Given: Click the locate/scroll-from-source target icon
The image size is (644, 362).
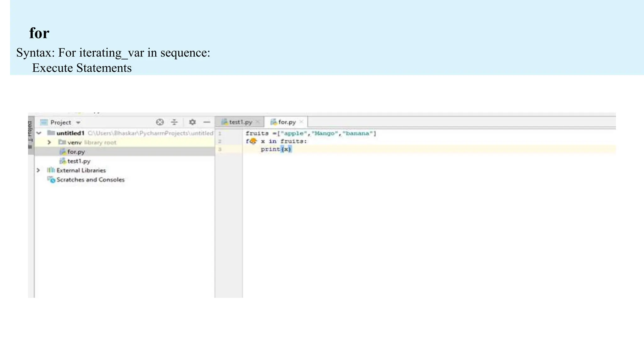Looking at the screenshot, I should click(x=160, y=122).
